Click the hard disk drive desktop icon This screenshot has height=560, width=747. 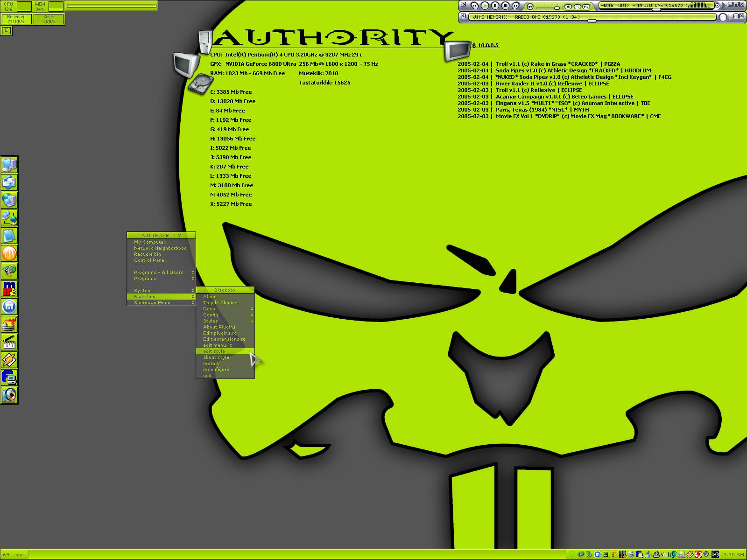(x=201, y=84)
